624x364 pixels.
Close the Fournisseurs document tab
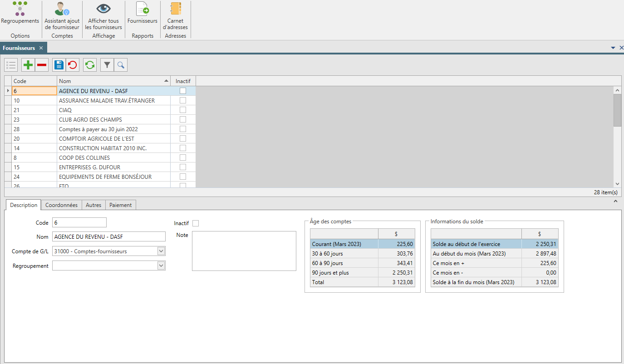[41, 48]
